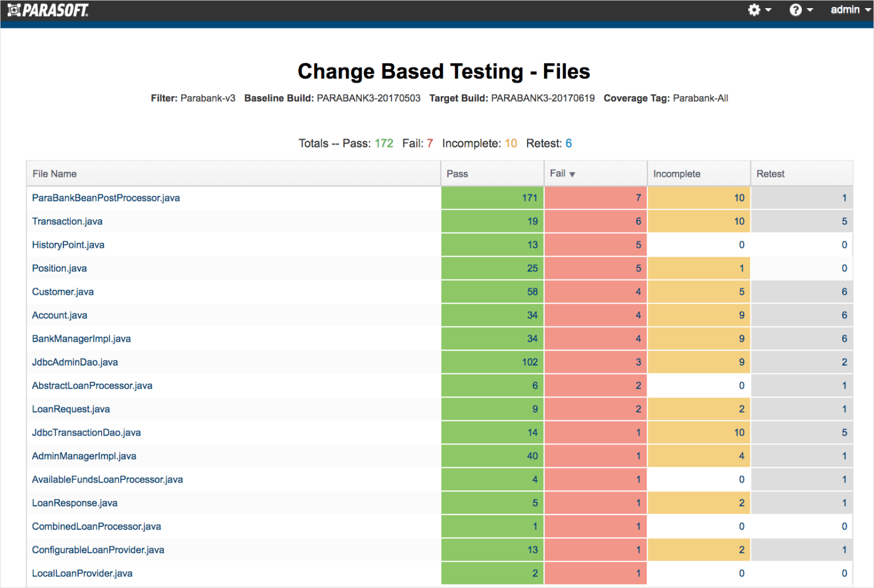The width and height of the screenshot is (874, 588).
Task: Open the Customer.java file link
Action: 62,292
